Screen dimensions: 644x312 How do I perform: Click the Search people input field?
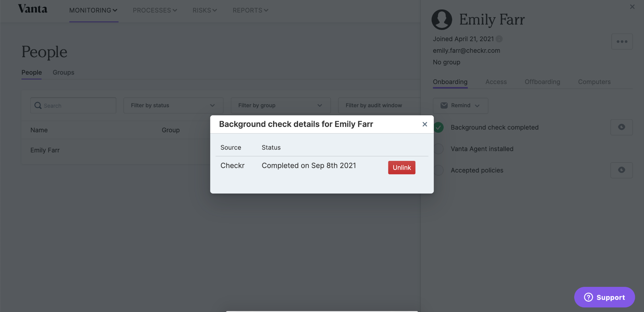pyautogui.click(x=73, y=106)
